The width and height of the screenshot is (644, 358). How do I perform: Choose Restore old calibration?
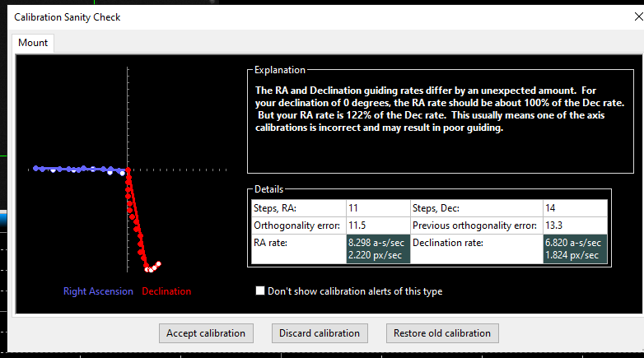(442, 333)
